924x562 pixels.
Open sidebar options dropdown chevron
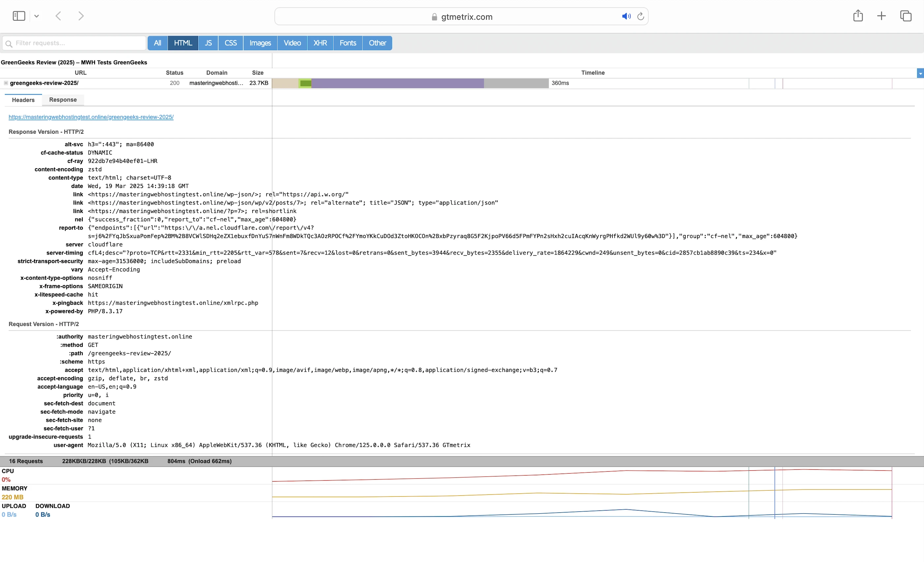click(x=36, y=16)
